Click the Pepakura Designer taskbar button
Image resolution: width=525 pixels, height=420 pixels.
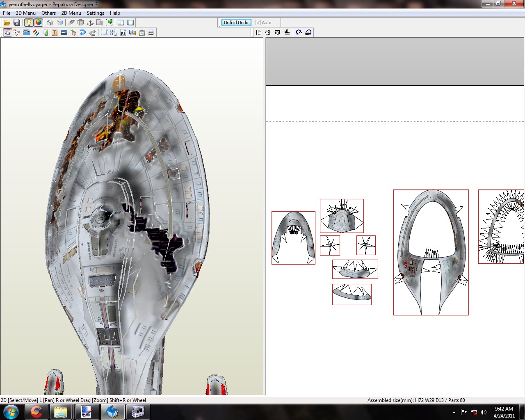pos(112,412)
